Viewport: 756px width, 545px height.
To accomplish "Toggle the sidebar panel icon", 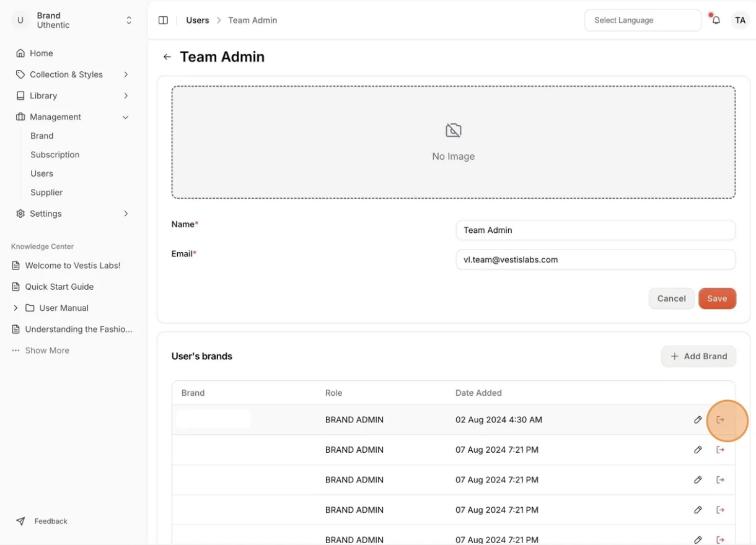I will [x=163, y=20].
